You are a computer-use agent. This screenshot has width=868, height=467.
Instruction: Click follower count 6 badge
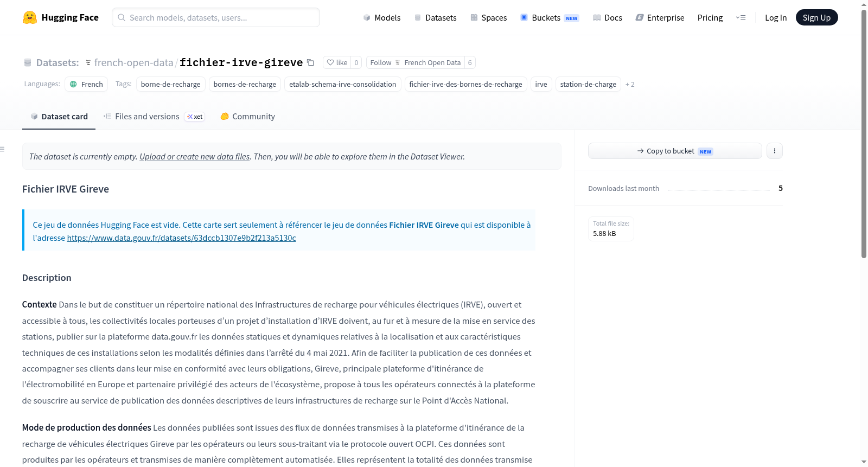click(x=470, y=62)
